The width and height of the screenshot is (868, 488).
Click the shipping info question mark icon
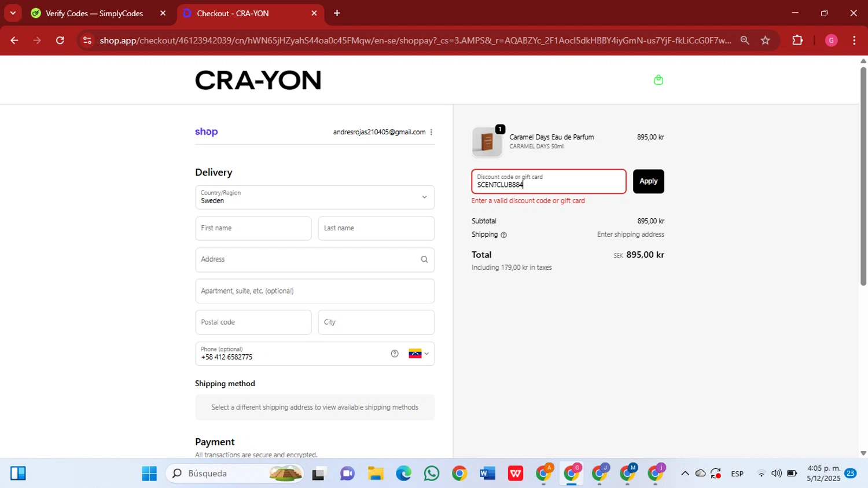tap(503, 235)
